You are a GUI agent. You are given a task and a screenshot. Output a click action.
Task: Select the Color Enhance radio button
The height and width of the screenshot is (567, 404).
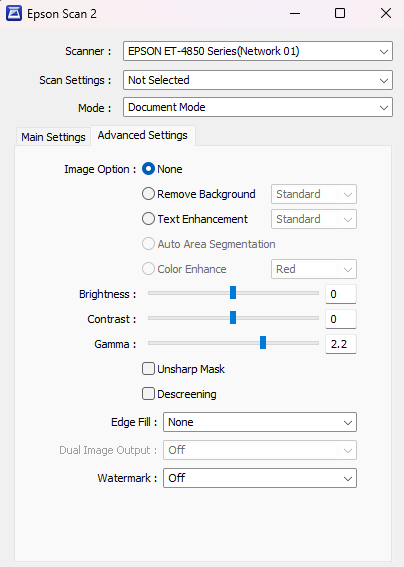(148, 269)
